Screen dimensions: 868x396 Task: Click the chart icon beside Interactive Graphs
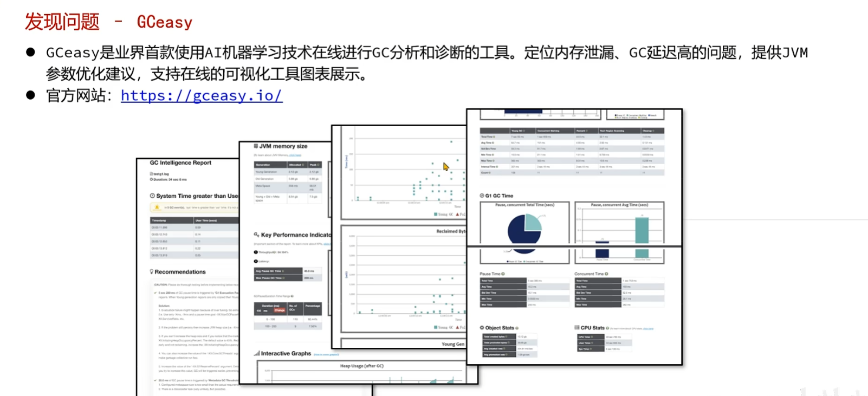coord(257,353)
